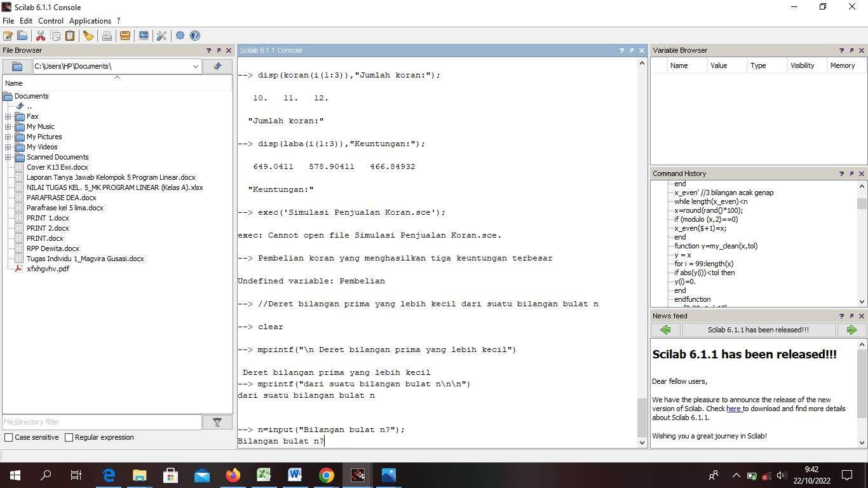868x488 pixels.
Task: Select 'RPP Dewita.docx' in File Browser
Action: [x=53, y=248]
